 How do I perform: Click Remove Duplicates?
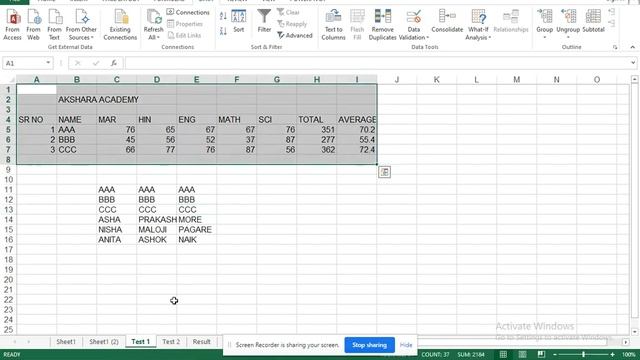coord(382,25)
